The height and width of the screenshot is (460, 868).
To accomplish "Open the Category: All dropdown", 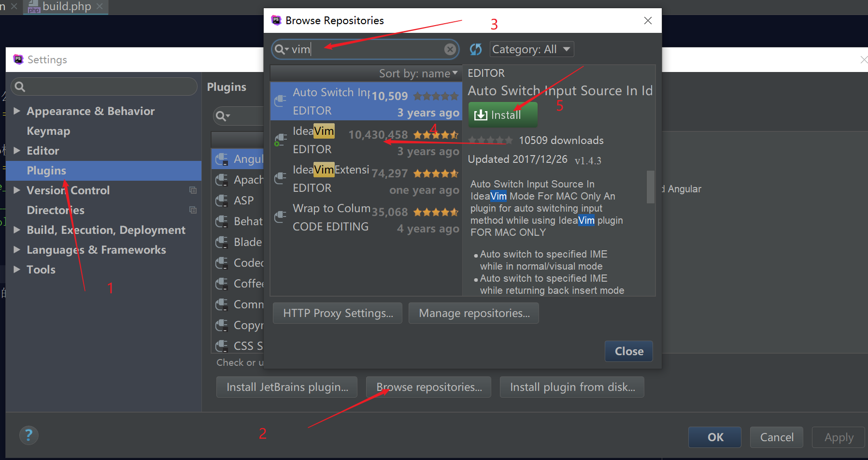I will tap(532, 49).
